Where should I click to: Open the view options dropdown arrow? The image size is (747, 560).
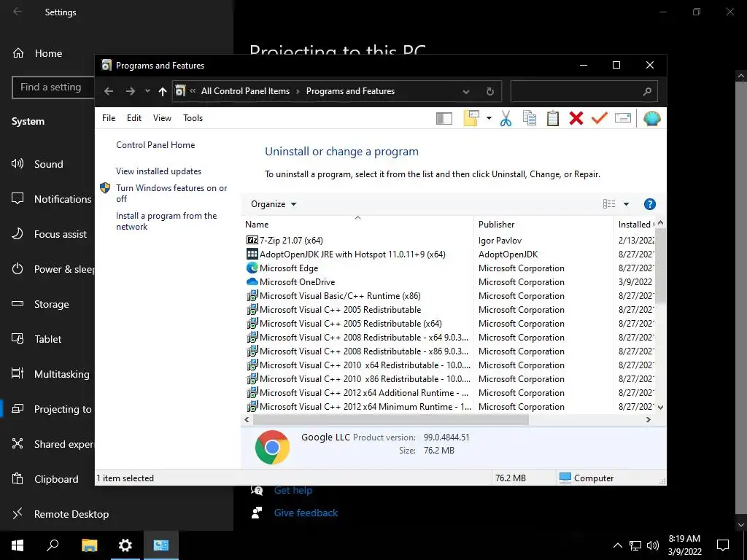click(626, 204)
